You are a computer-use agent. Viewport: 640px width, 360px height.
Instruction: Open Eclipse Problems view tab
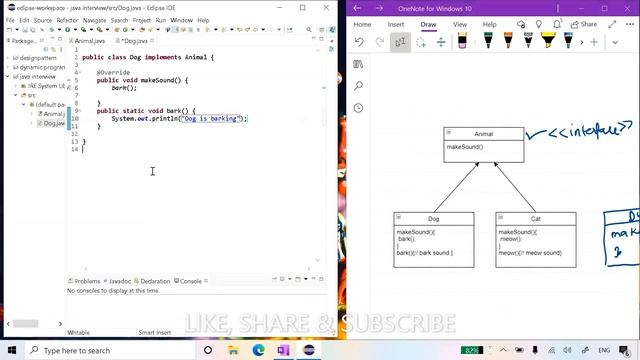(x=84, y=281)
